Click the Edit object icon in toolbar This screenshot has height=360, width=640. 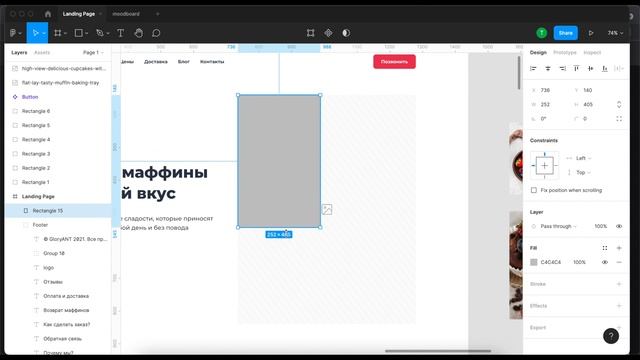(x=311, y=33)
